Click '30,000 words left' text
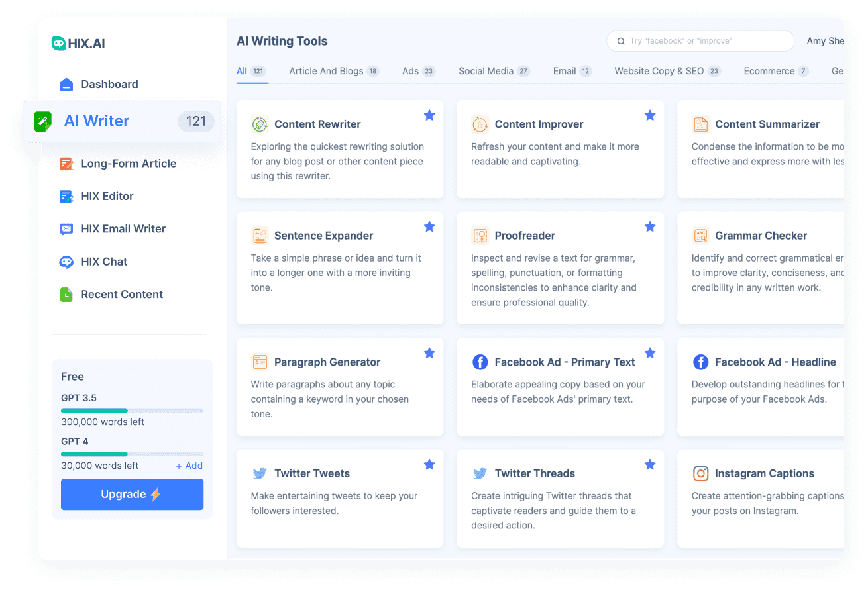This screenshot has width=868, height=590. pos(100,466)
